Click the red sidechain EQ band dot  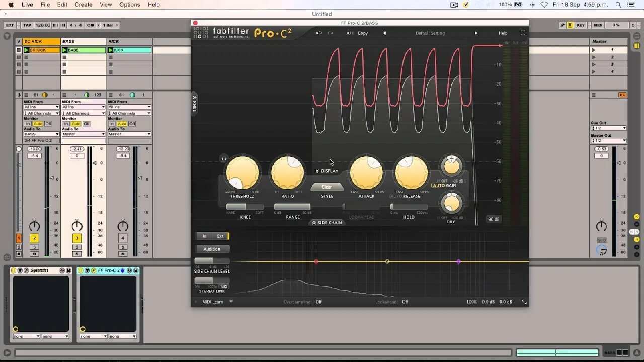[316, 262]
